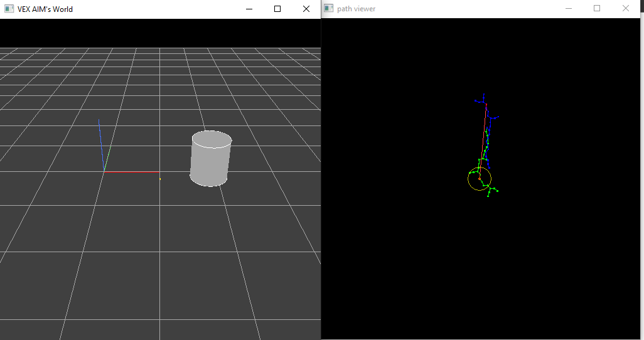Viewport: 644px width, 340px height.
Task: Click the top blue cross-shaped branch in path viewer
Action: [483, 100]
